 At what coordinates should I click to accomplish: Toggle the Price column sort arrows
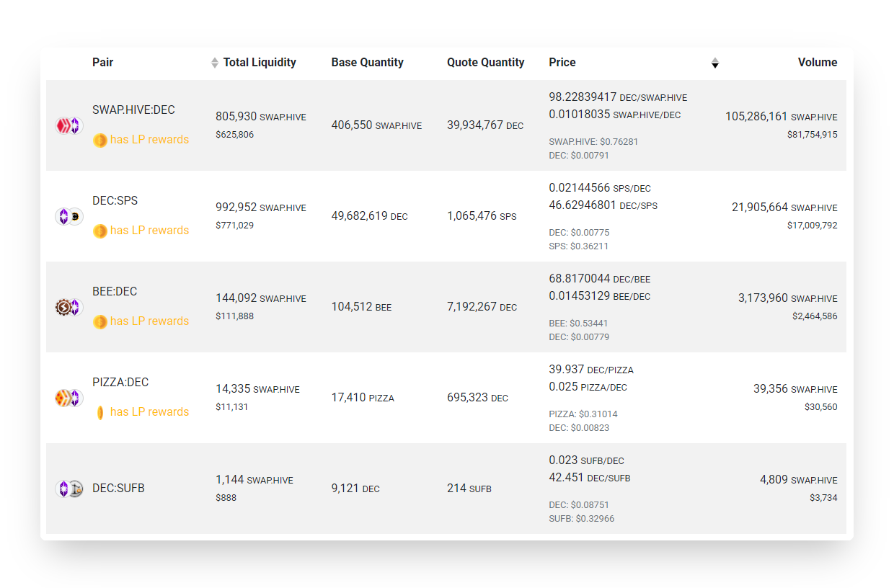(714, 63)
